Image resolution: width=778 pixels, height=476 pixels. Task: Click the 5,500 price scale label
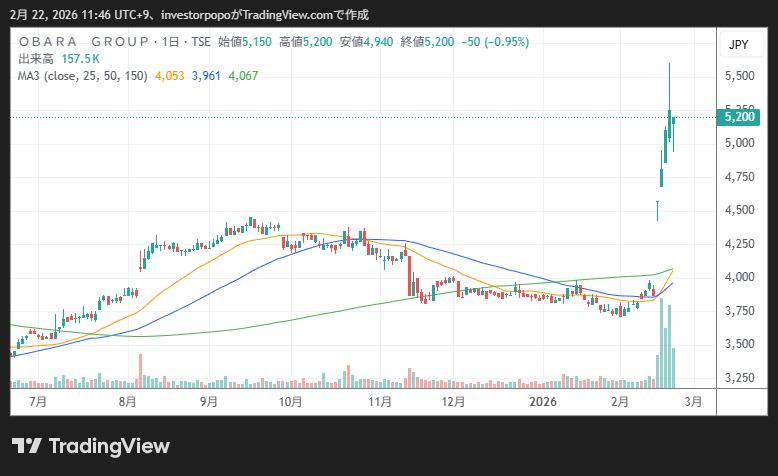[x=739, y=76]
